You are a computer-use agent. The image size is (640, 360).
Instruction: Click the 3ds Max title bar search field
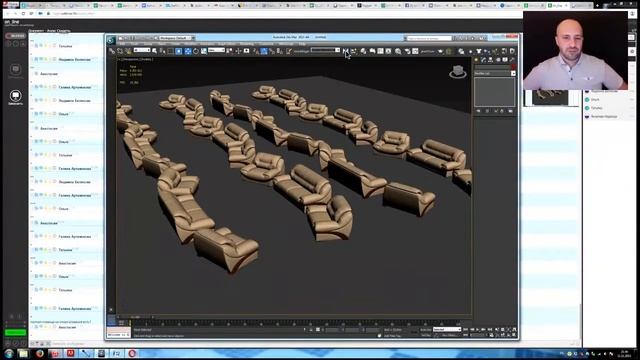click(x=429, y=38)
